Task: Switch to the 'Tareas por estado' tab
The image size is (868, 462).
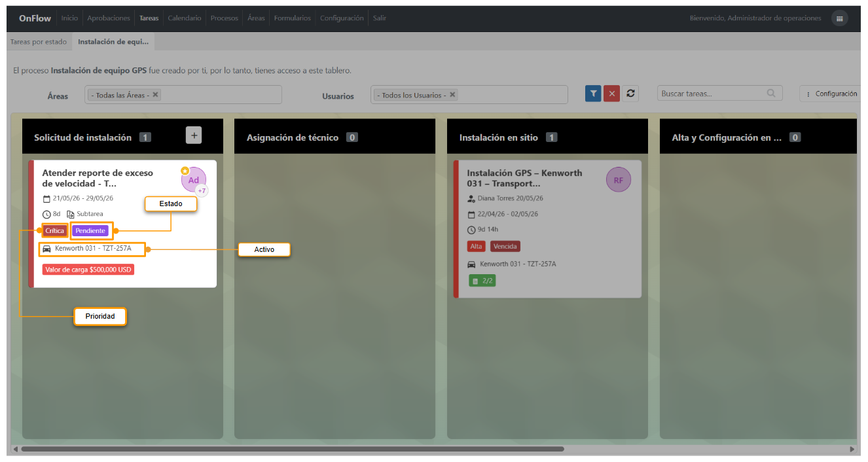Action: coord(39,41)
